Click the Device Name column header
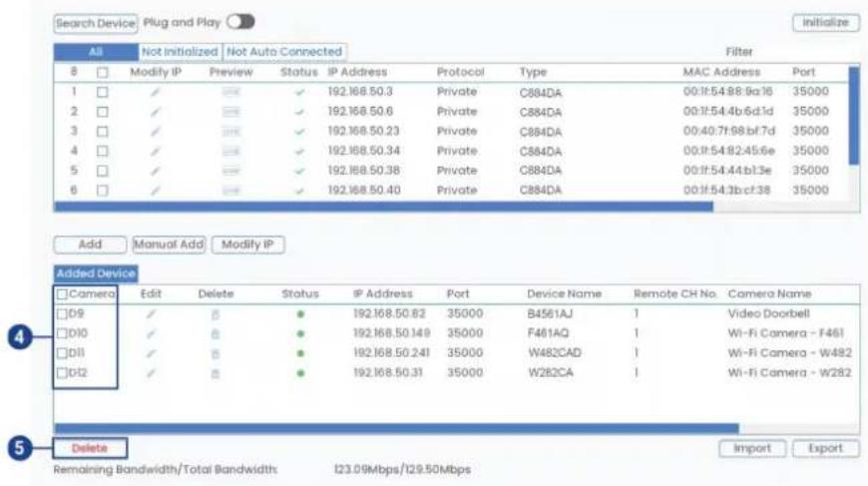The width and height of the screenshot is (868, 486). tap(564, 294)
